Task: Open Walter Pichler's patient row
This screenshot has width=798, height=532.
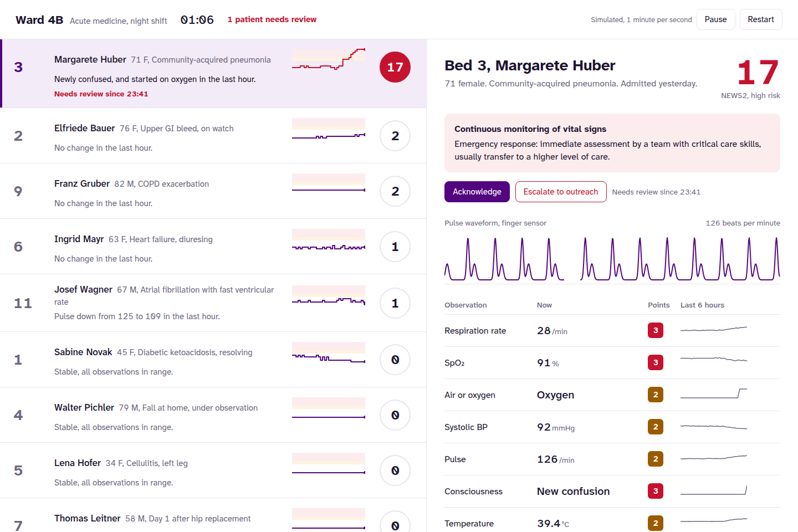Action: coord(213,415)
